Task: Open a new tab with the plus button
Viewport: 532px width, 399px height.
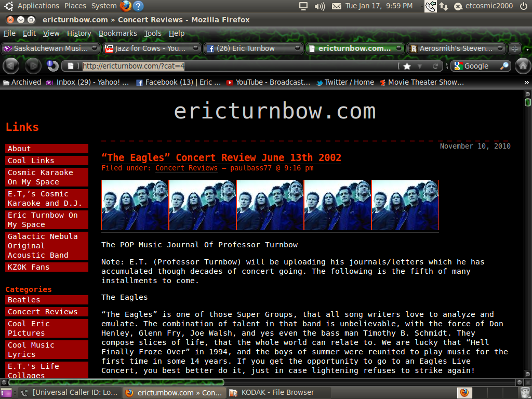Action: tap(514, 48)
